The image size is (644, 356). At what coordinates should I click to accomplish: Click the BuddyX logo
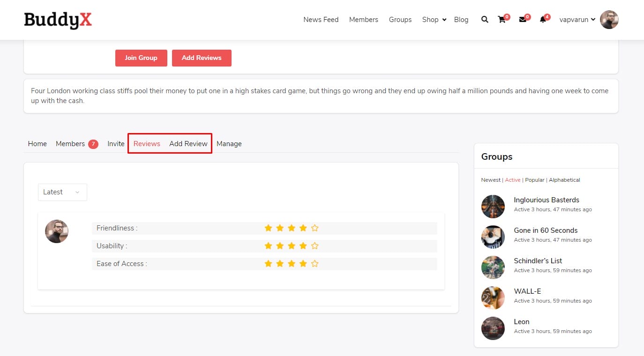[x=58, y=20]
